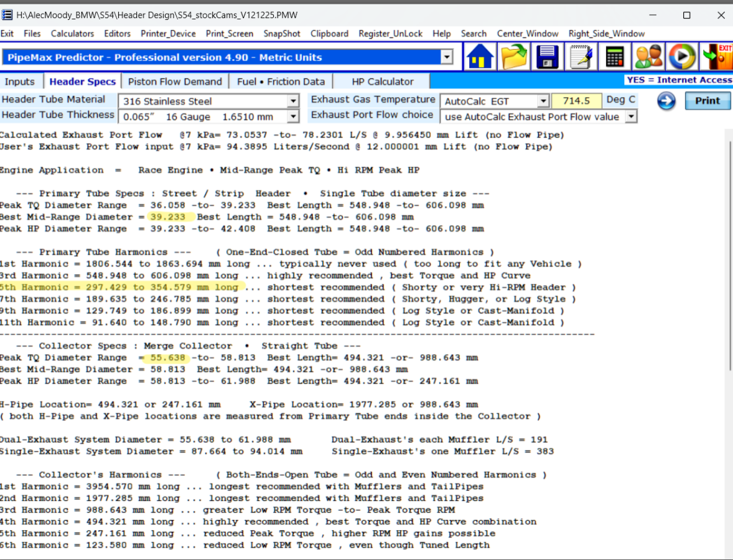Image resolution: width=733 pixels, height=560 pixels.
Task: Open the PipeMax Predictor title dropdown
Action: (x=447, y=57)
